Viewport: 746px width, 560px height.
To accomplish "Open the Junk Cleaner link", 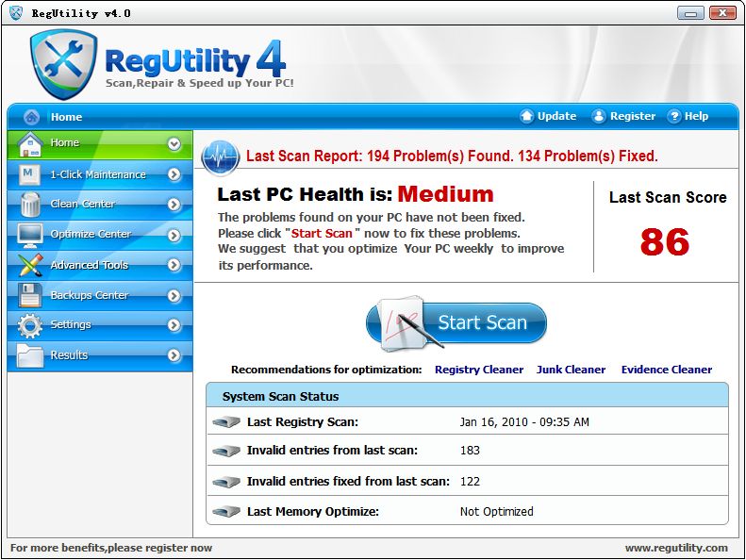I will coord(571,370).
